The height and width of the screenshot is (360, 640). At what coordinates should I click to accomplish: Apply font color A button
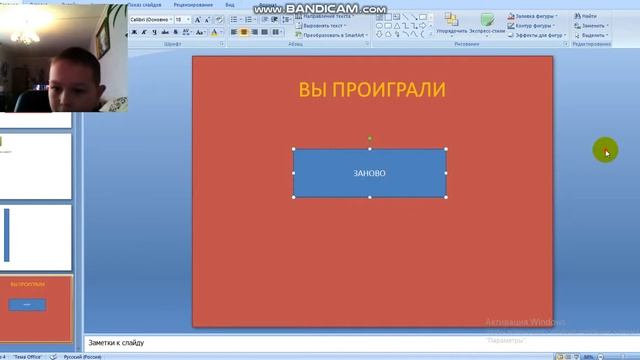coord(214,32)
